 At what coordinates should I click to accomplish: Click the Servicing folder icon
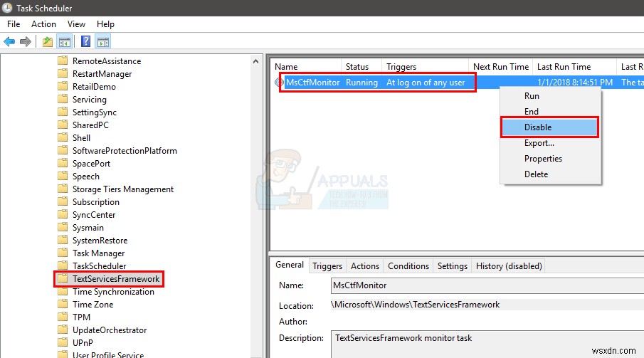point(63,100)
